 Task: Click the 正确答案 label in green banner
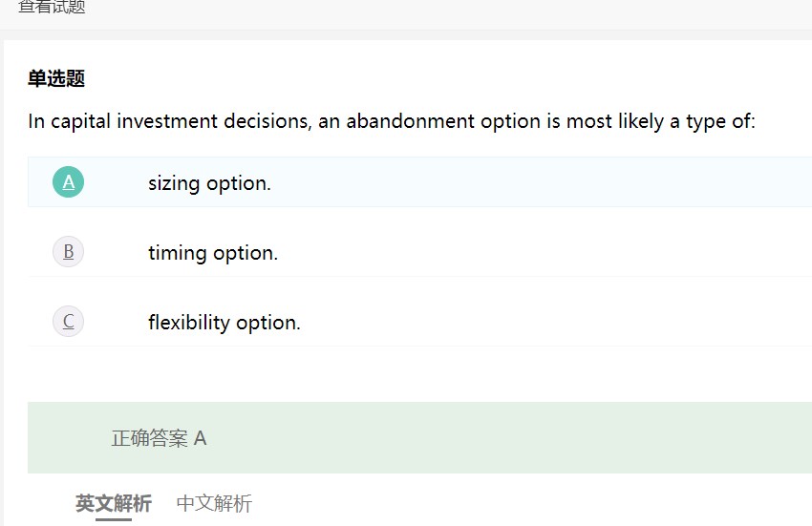150,438
